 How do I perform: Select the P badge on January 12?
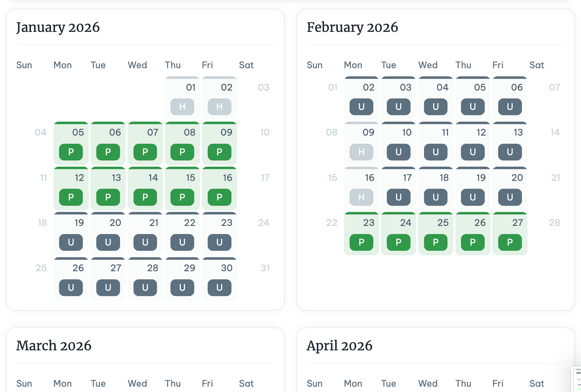coord(71,197)
